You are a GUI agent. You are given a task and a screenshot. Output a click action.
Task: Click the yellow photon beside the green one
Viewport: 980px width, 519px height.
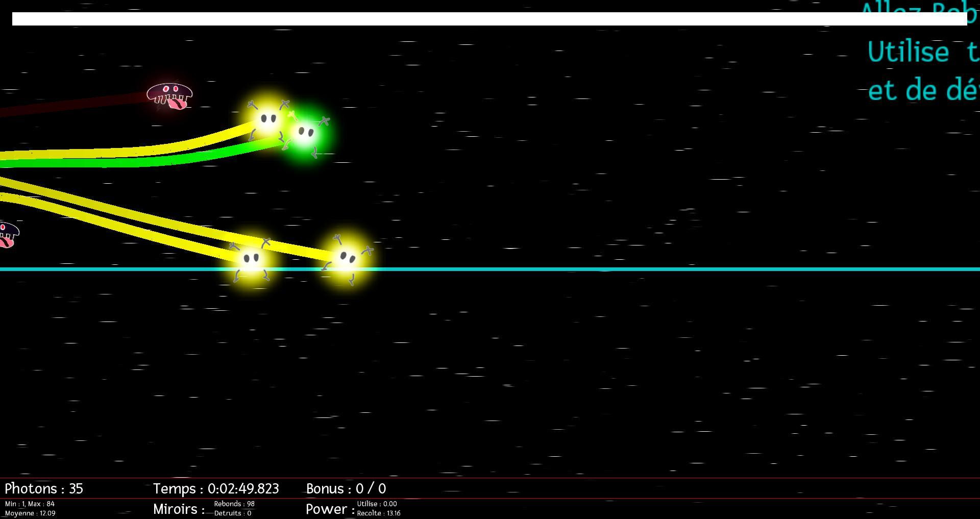click(268, 120)
